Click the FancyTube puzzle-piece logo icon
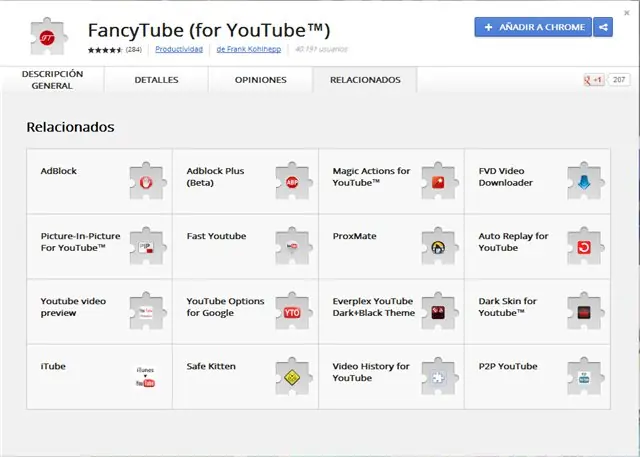Screen dimensions: 640x457 (48, 36)
